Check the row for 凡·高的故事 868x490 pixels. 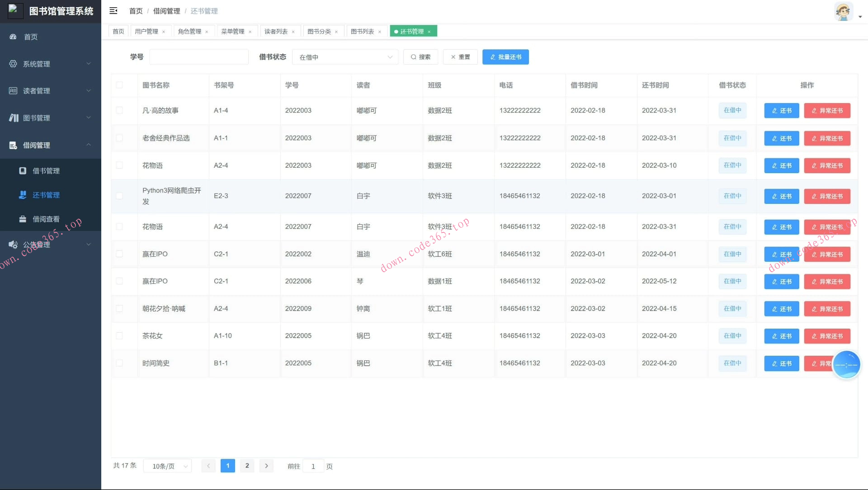pyautogui.click(x=119, y=110)
